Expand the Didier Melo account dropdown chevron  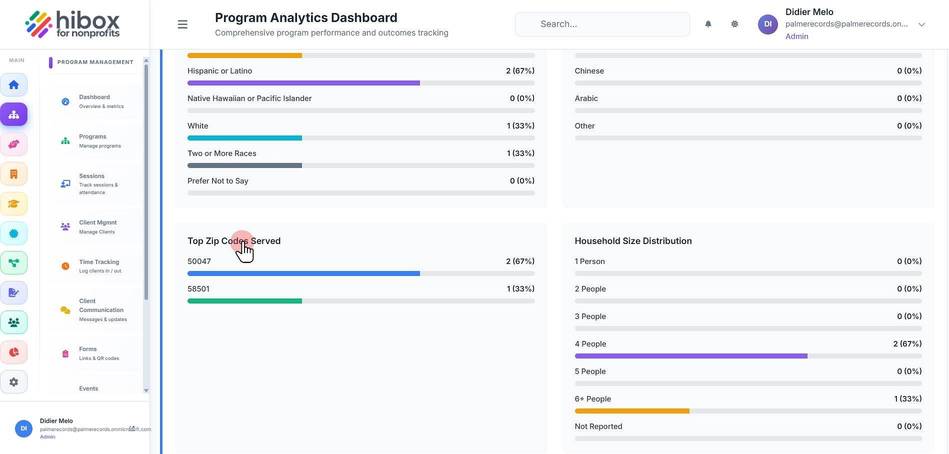point(922,24)
